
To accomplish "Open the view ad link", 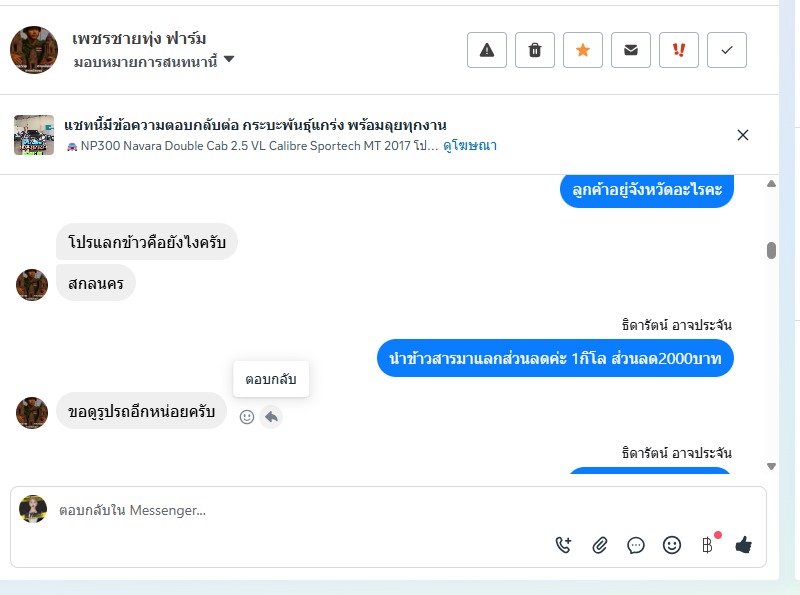I will point(470,145).
